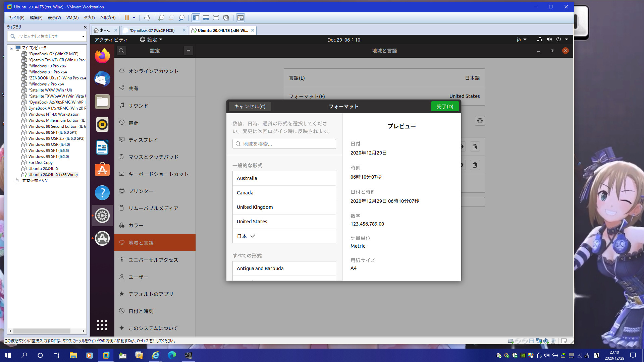Image resolution: width=644 pixels, height=362 pixels.
Task: Click the library horizontal scrollbar
Action: pos(42,331)
